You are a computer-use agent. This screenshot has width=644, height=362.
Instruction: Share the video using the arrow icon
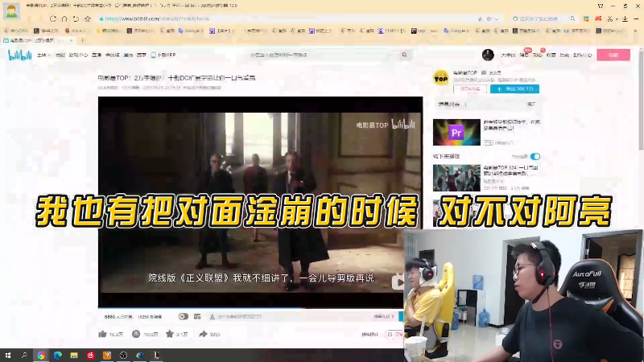(x=203, y=334)
